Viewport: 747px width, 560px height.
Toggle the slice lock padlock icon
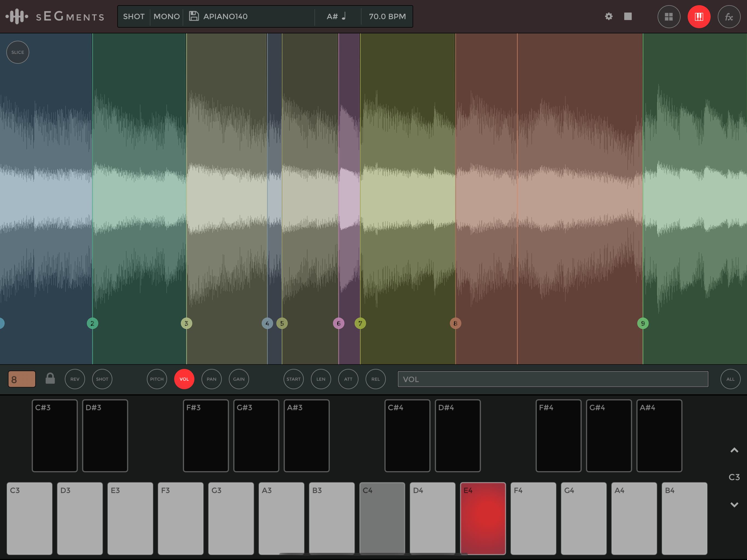[50, 379]
